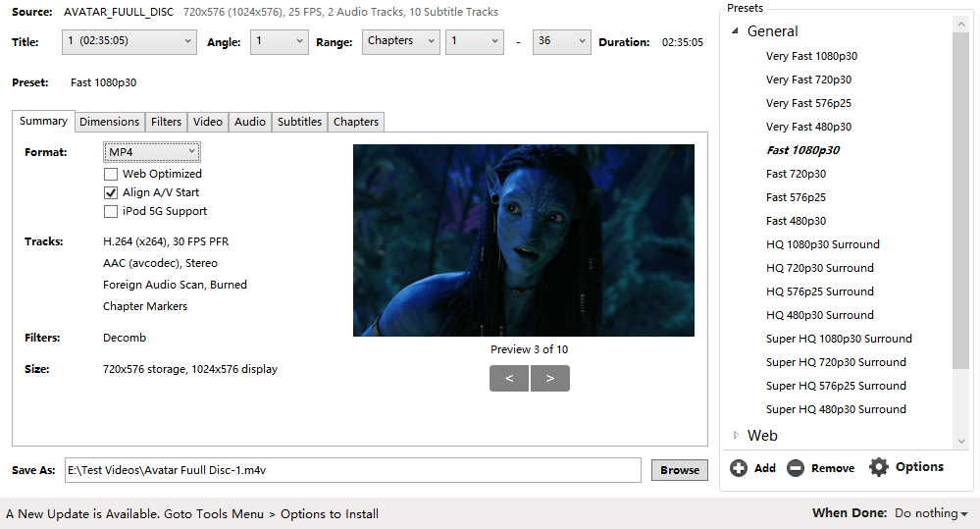
Task: Select the HQ 1080p30 Surround preset
Action: [822, 244]
